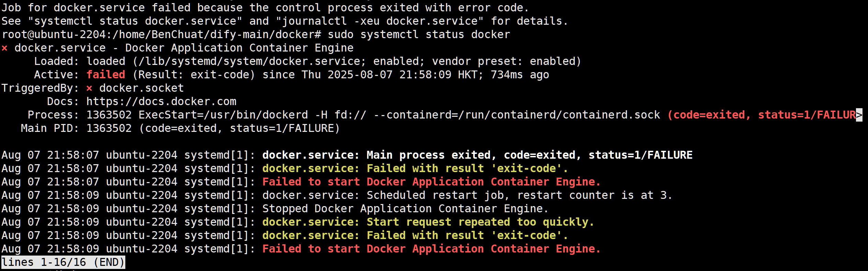Click the first 'Failed to start Docker Application Container Engine' line
The height and width of the screenshot is (271, 868).
click(x=431, y=182)
